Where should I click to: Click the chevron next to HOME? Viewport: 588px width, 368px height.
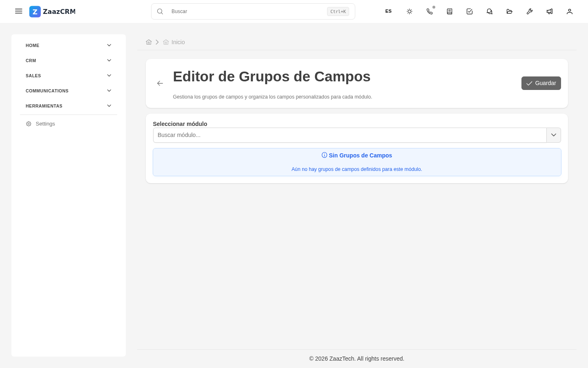109,45
